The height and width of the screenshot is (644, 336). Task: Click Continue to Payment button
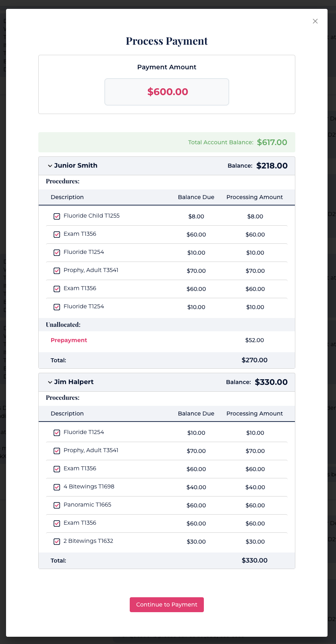167,605
